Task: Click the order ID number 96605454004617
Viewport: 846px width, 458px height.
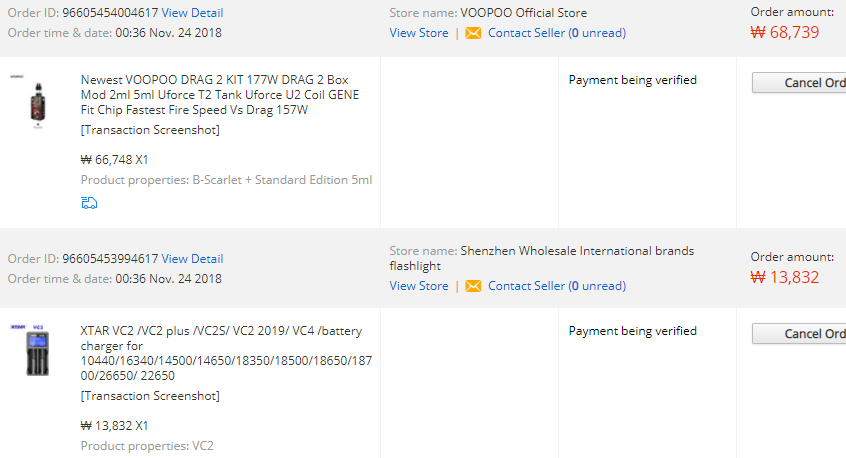Action: (x=110, y=13)
